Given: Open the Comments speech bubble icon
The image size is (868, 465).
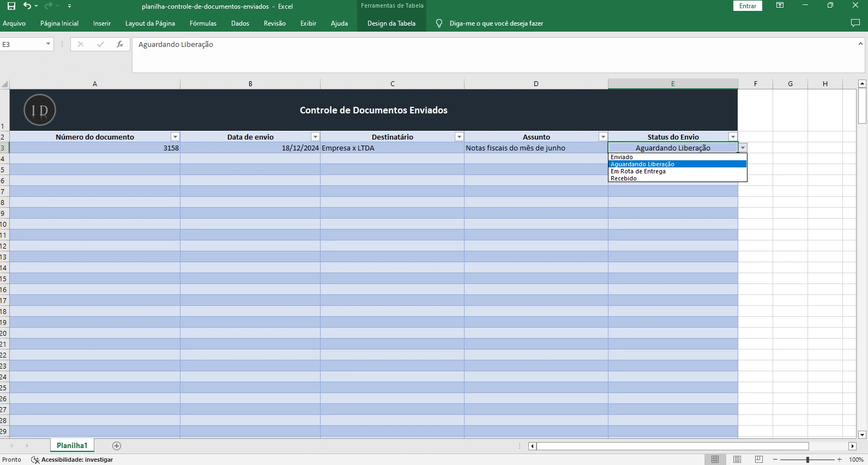Looking at the screenshot, I should pyautogui.click(x=855, y=23).
